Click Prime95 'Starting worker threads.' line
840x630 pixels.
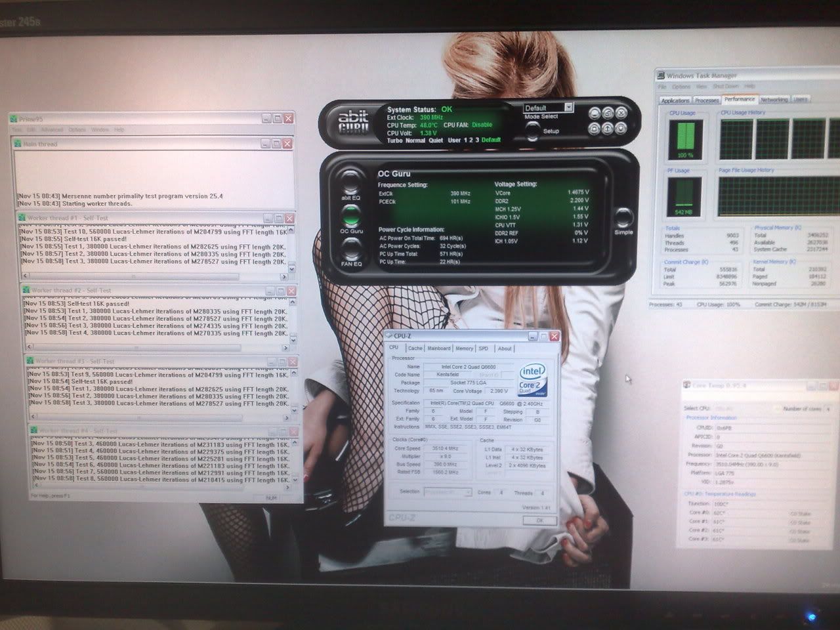click(x=74, y=203)
